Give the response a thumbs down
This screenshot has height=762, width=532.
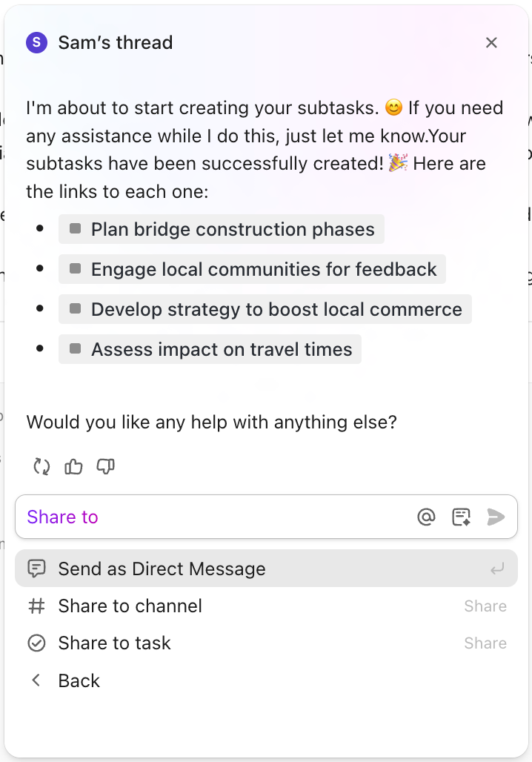click(x=105, y=466)
